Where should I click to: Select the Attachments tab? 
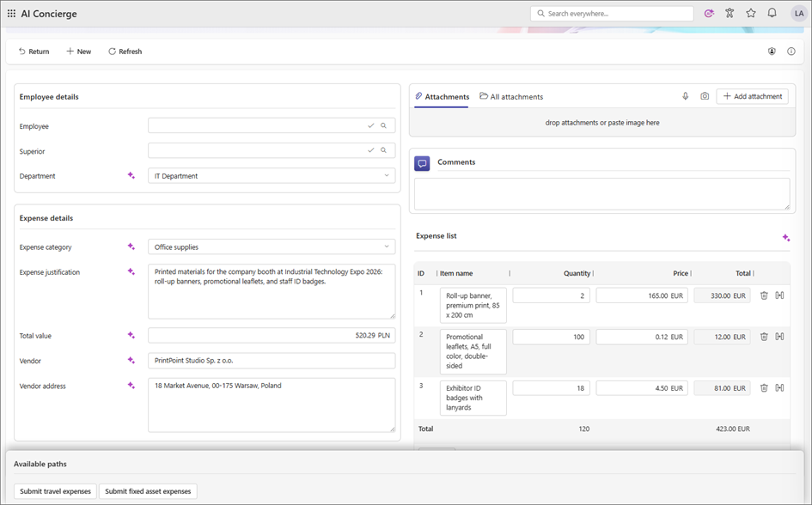442,97
